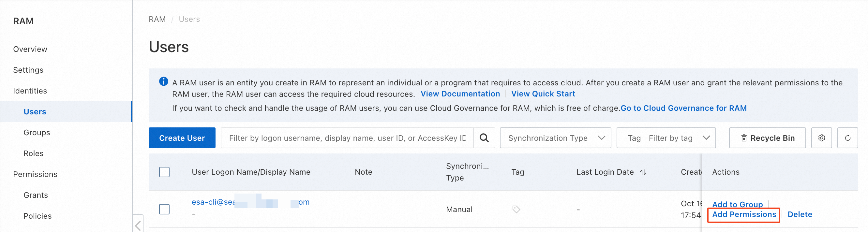Screen dimensions: 868x232
Task: Open column settings gear icon
Action: coord(821,138)
